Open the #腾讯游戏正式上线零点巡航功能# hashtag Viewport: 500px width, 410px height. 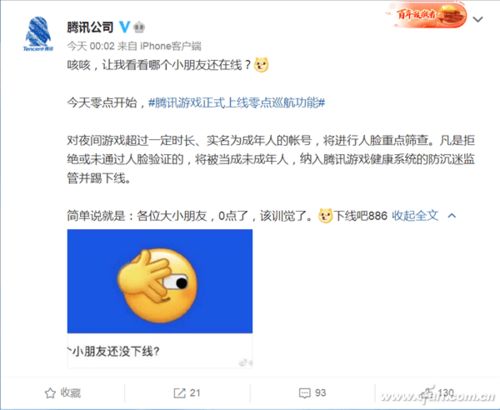coord(236,103)
